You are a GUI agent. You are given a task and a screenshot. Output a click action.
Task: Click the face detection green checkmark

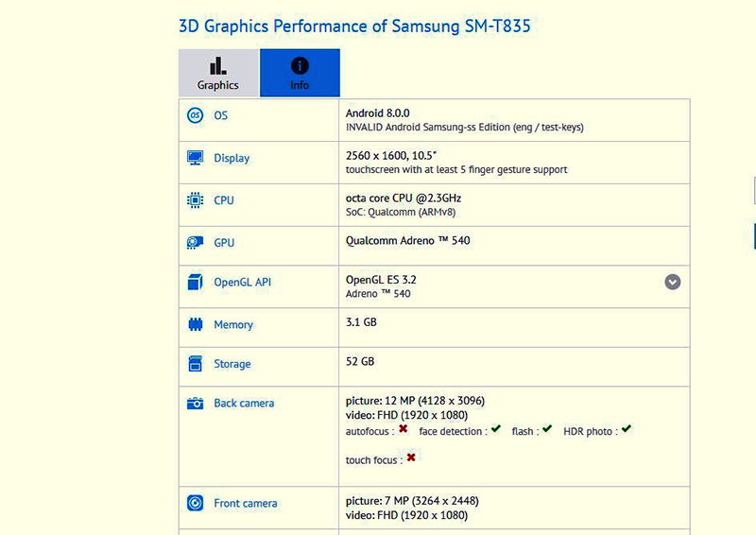click(x=496, y=428)
